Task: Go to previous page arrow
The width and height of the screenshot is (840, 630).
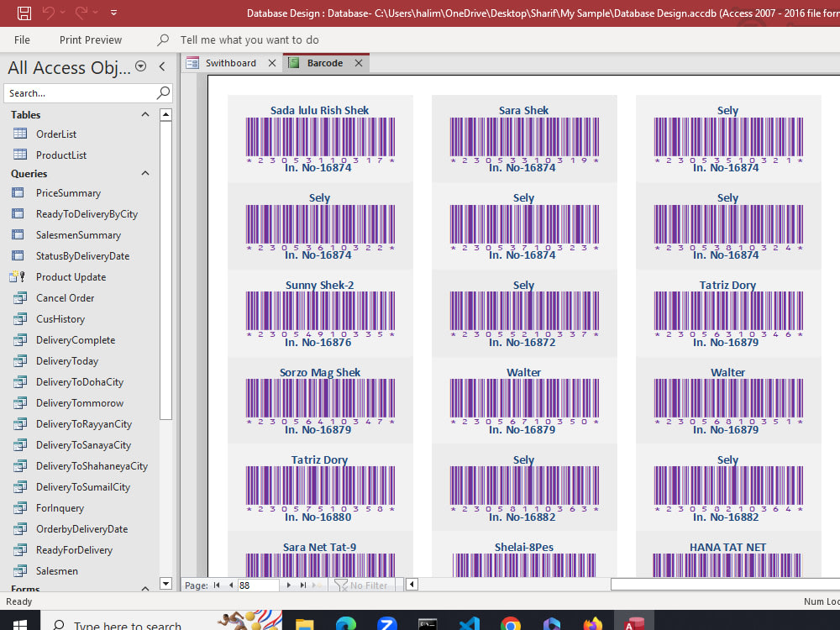Action: pos(231,585)
